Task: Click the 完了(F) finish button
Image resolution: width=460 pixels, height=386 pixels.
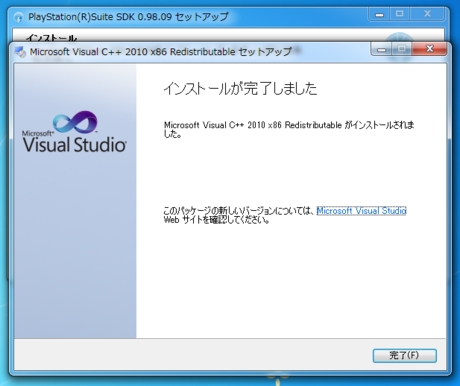Action: point(404,355)
